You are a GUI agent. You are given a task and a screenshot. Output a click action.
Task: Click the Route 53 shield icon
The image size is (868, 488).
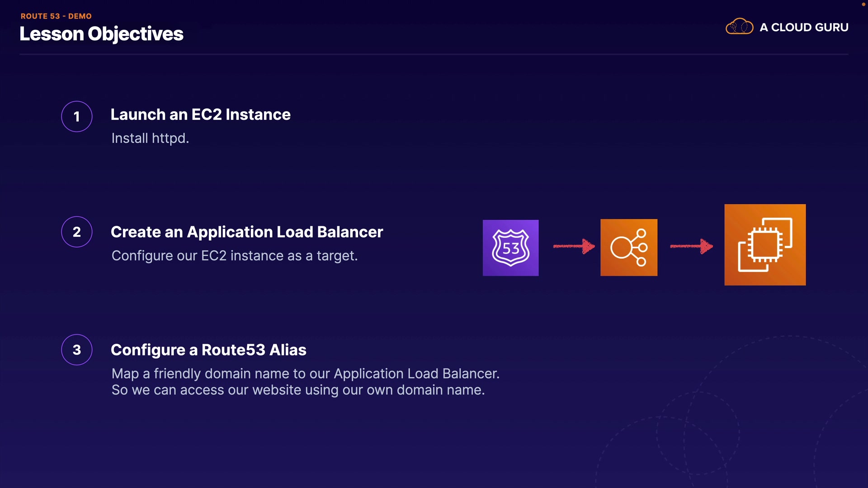[510, 248]
